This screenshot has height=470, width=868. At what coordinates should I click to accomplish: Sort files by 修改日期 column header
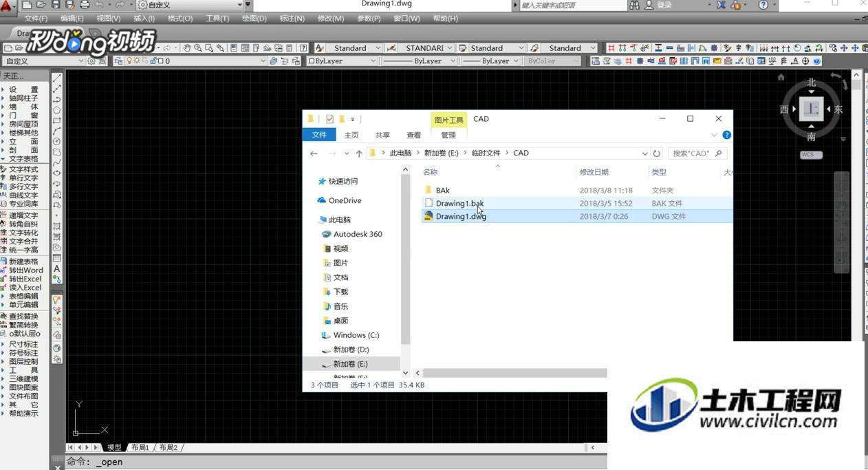(x=594, y=172)
